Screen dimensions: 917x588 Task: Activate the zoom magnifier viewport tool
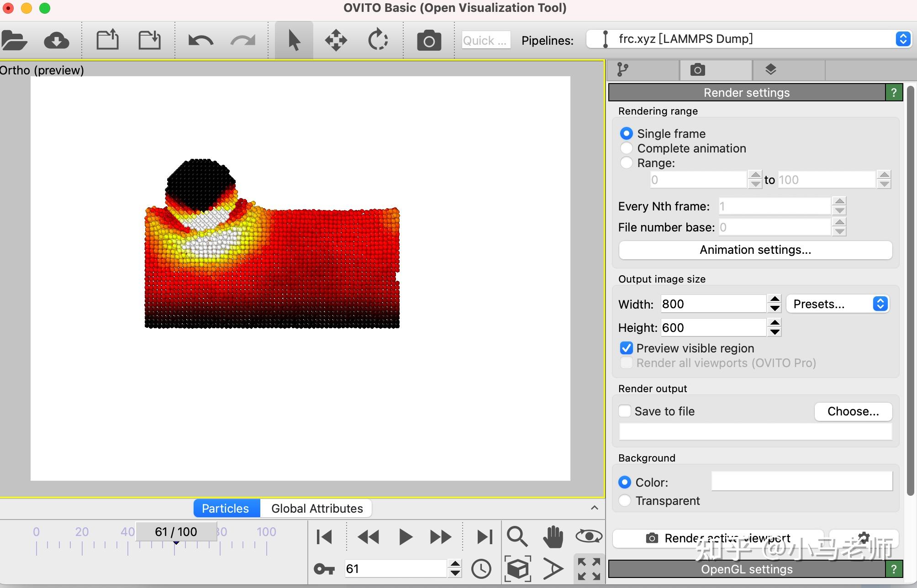pyautogui.click(x=517, y=536)
